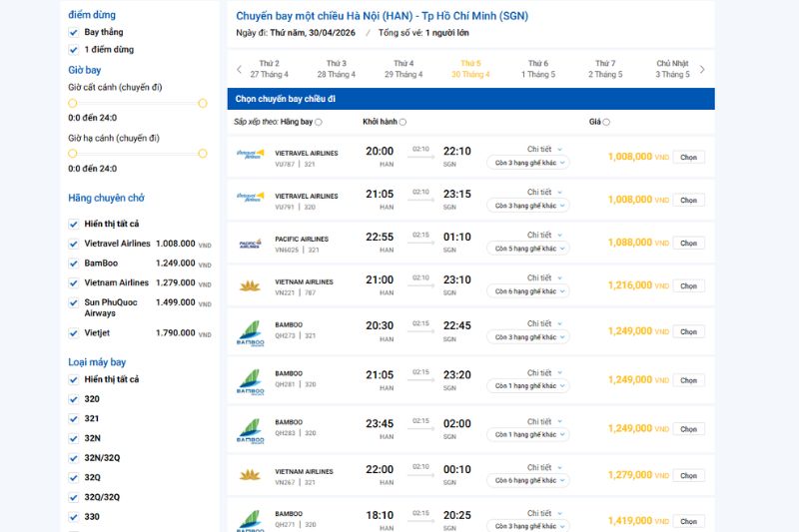Go to next week with right arrow
The width and height of the screenshot is (799, 532).
[x=702, y=69]
